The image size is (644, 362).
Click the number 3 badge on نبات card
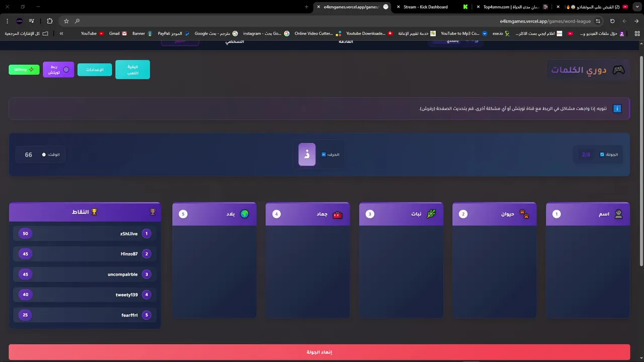[370, 214]
